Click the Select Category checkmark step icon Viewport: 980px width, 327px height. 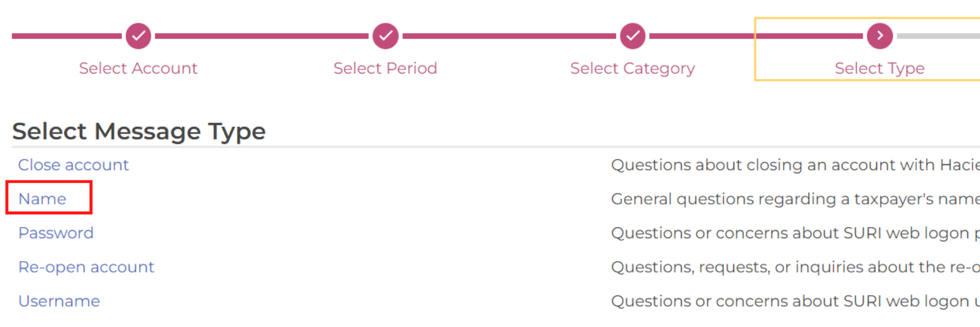(633, 36)
